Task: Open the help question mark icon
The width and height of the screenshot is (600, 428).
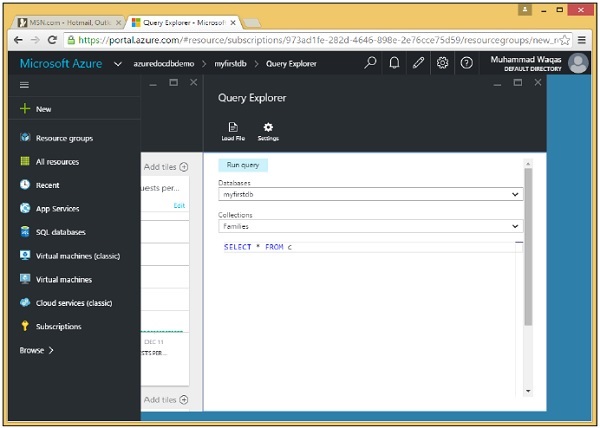Action: click(466, 63)
